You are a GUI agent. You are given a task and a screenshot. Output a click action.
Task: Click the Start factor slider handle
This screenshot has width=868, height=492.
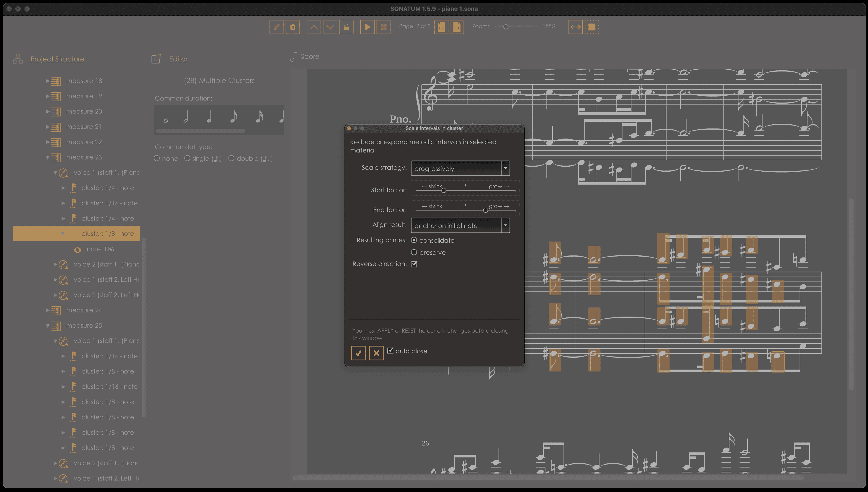pyautogui.click(x=444, y=191)
